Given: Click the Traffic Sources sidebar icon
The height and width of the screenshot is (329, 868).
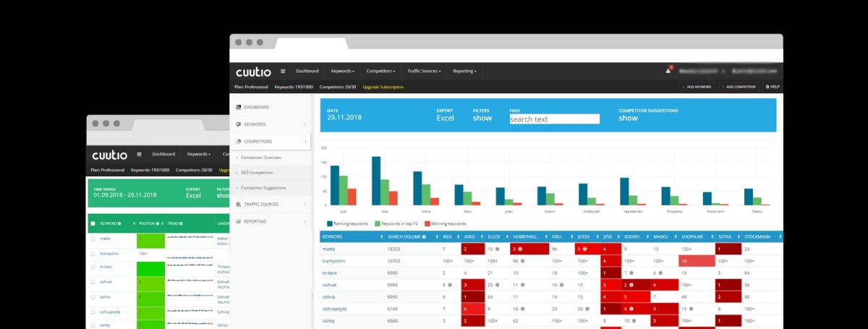Looking at the screenshot, I should (x=239, y=205).
